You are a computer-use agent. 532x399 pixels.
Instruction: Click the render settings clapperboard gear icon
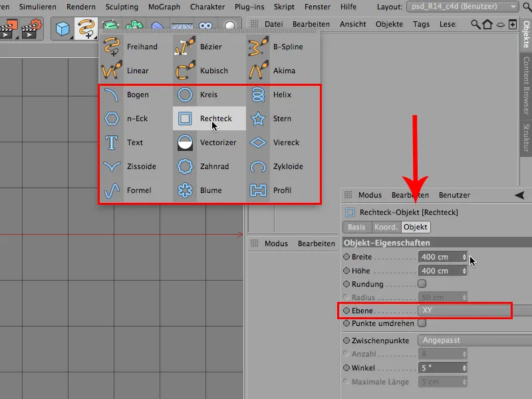(x=31, y=29)
